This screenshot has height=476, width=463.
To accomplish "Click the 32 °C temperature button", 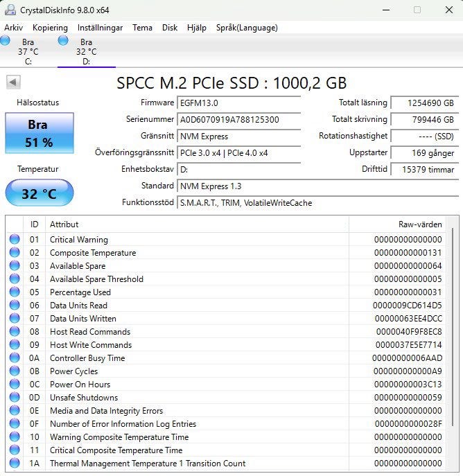I will [40, 193].
